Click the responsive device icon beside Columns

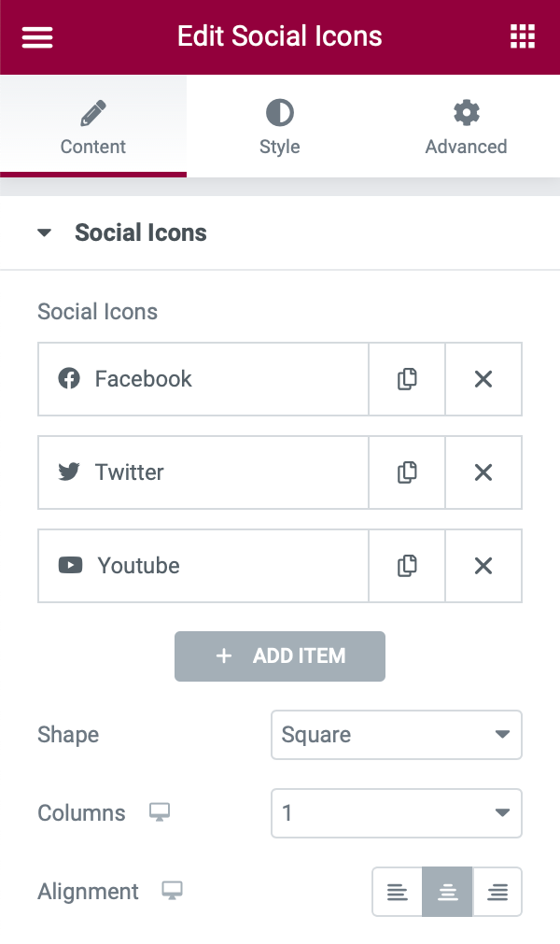click(160, 813)
